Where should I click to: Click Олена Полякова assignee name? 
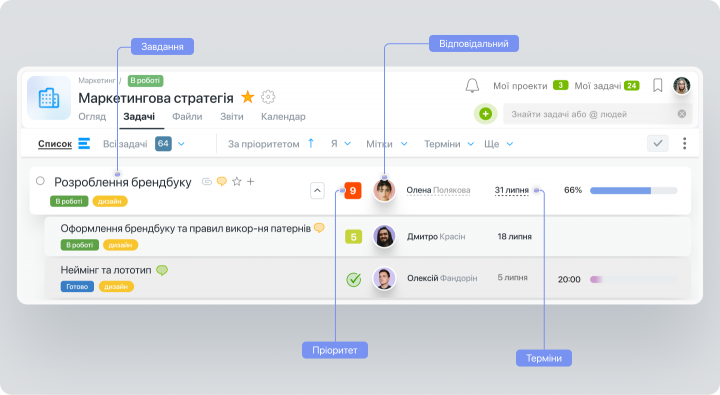pyautogui.click(x=438, y=190)
